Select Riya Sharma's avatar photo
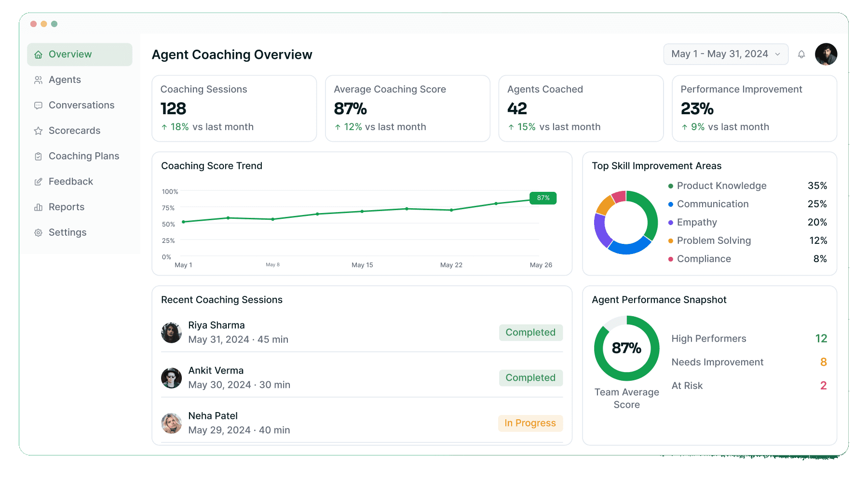868x481 pixels. 171,333
